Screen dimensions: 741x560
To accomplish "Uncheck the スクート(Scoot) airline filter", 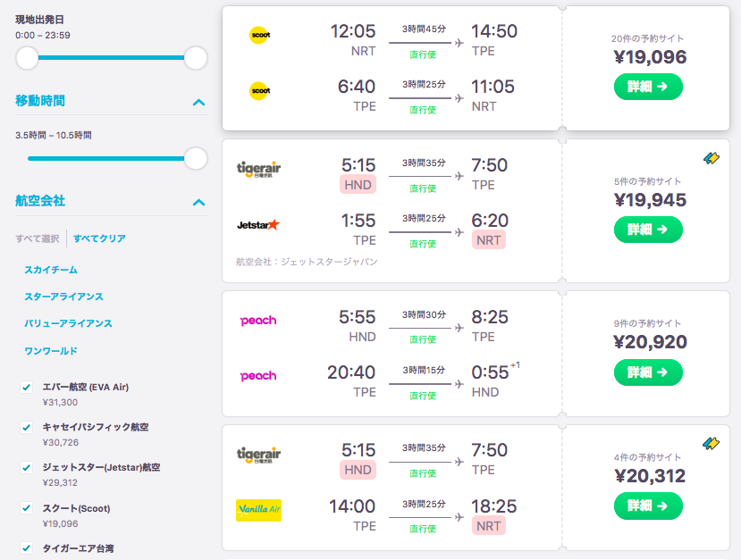I will point(27,508).
